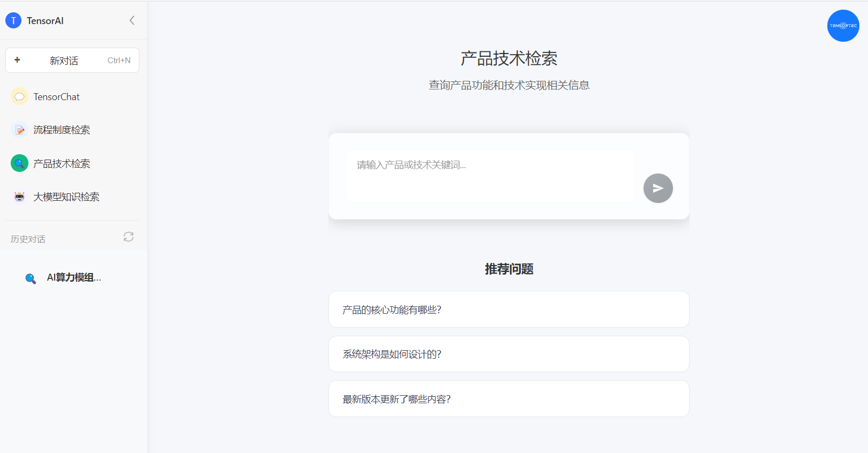This screenshot has height=453, width=868.
Task: Click the 大模型知识检索 robot icon
Action: 19,197
